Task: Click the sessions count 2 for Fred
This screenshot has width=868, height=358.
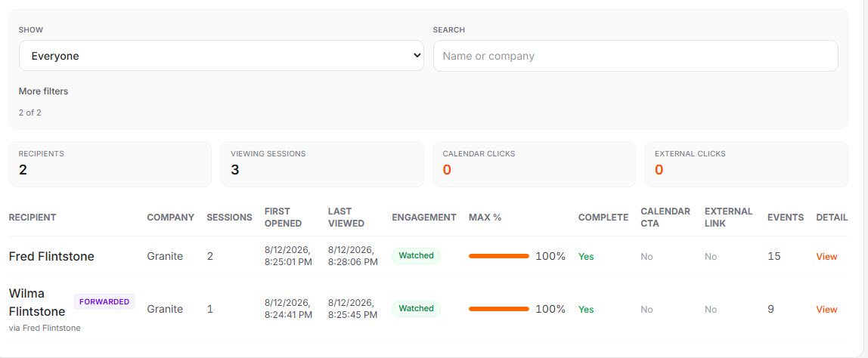Action: click(209, 256)
